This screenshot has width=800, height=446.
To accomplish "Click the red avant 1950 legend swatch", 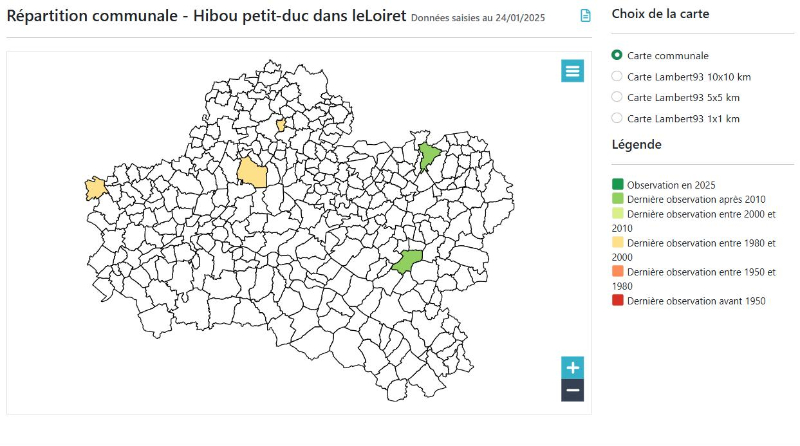I will coord(618,300).
